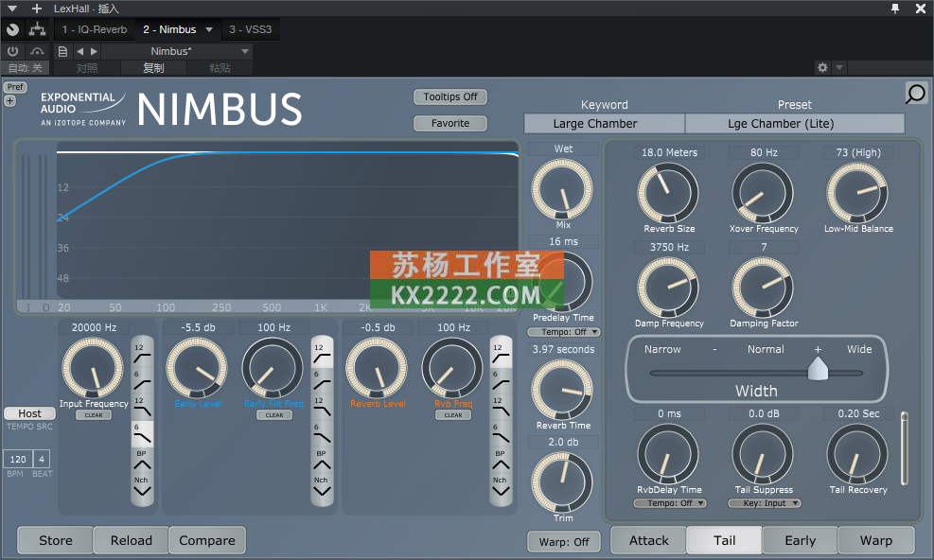934x560 pixels.
Task: Select 6 dB high-pass for the Rvb Freq filter
Action: click(x=501, y=380)
